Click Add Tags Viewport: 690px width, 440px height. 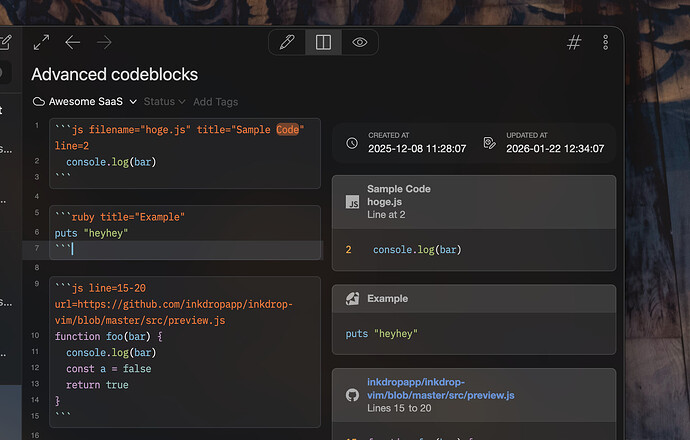[x=216, y=101]
